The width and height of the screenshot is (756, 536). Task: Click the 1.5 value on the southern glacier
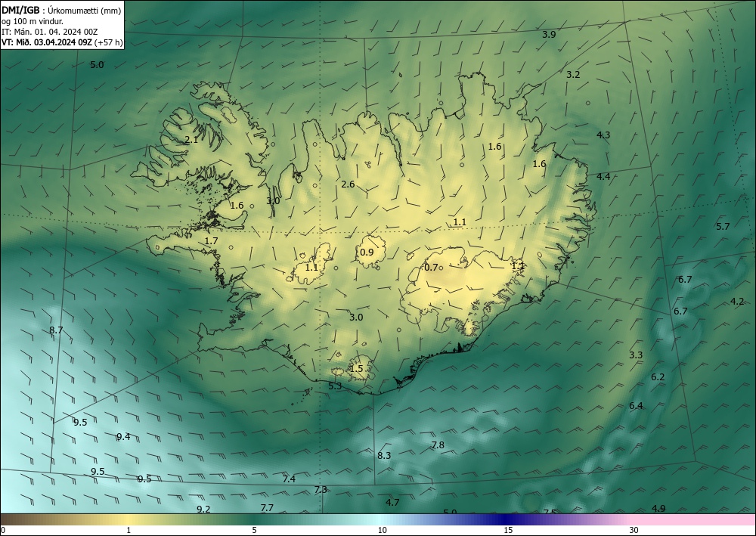[x=356, y=369]
